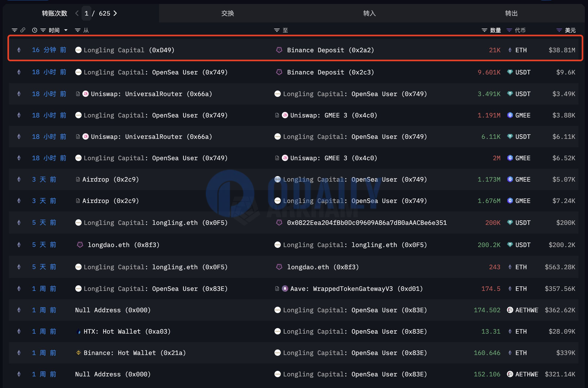The width and height of the screenshot is (588, 388).
Task: Open 1 周 前 timestamp in 174.5 ETH row
Action: (44, 288)
